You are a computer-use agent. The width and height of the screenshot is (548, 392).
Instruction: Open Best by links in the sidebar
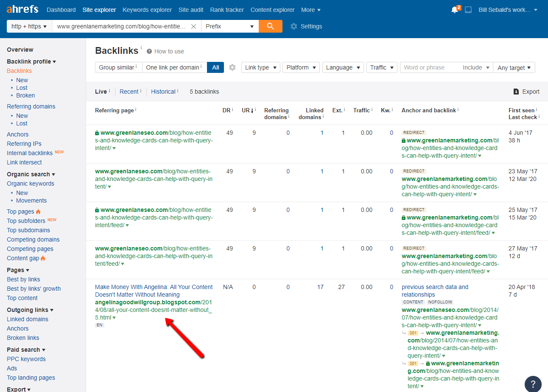pyautogui.click(x=23, y=279)
